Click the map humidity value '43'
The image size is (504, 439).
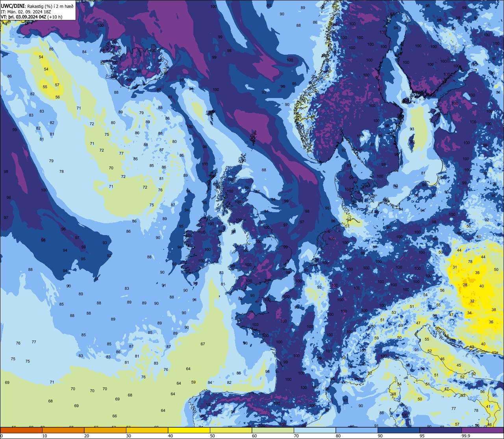point(472,347)
